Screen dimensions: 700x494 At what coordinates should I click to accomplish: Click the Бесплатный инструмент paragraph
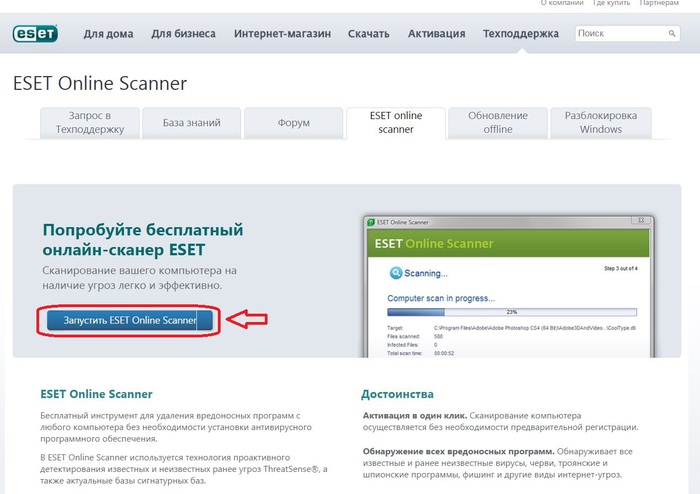(176, 427)
